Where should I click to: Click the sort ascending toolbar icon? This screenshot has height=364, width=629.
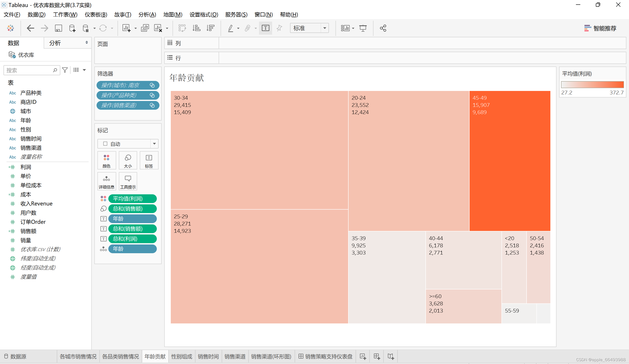coord(196,28)
